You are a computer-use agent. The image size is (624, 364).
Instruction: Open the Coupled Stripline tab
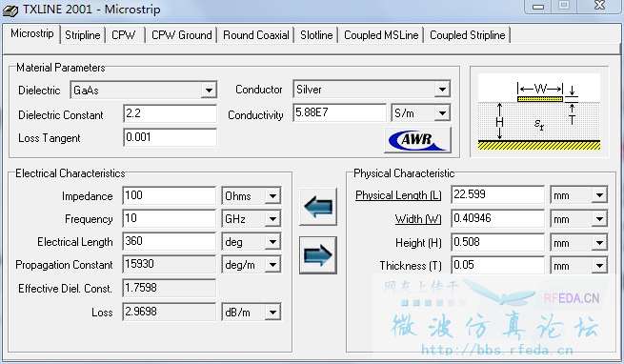tap(467, 35)
